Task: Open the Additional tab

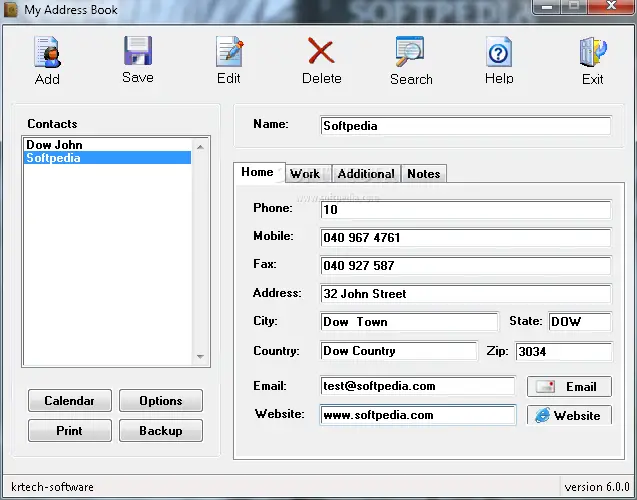Action: click(366, 174)
